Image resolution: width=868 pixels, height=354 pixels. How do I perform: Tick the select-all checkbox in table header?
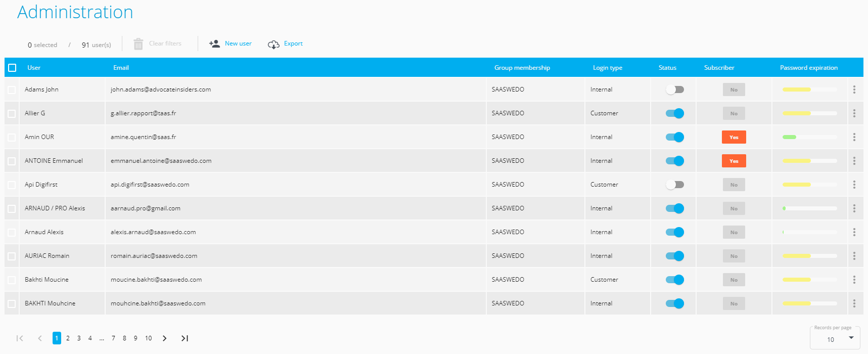(13, 68)
